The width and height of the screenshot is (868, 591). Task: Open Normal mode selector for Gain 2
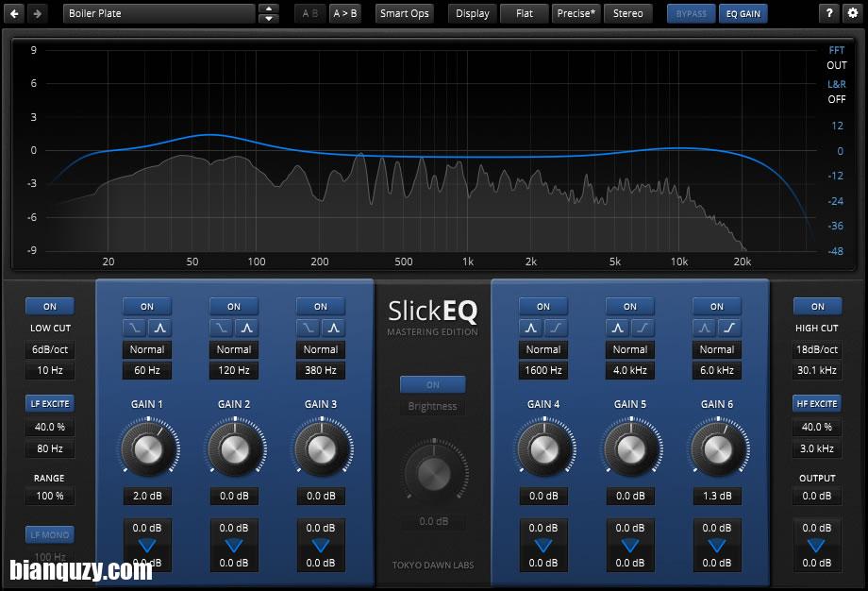coord(234,349)
